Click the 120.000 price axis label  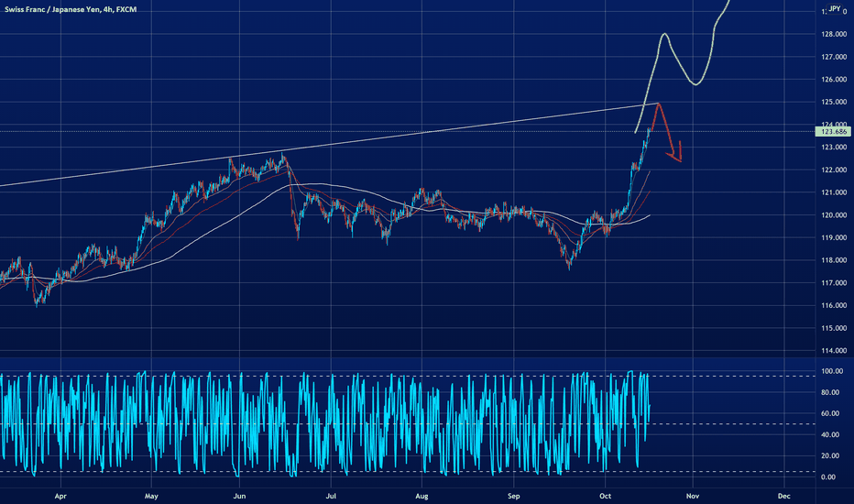coord(834,215)
